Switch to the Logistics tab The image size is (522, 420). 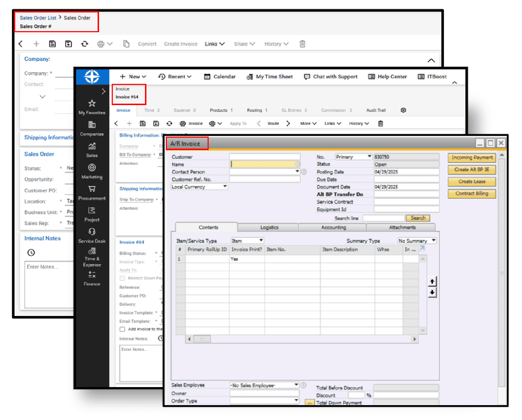[x=269, y=228]
